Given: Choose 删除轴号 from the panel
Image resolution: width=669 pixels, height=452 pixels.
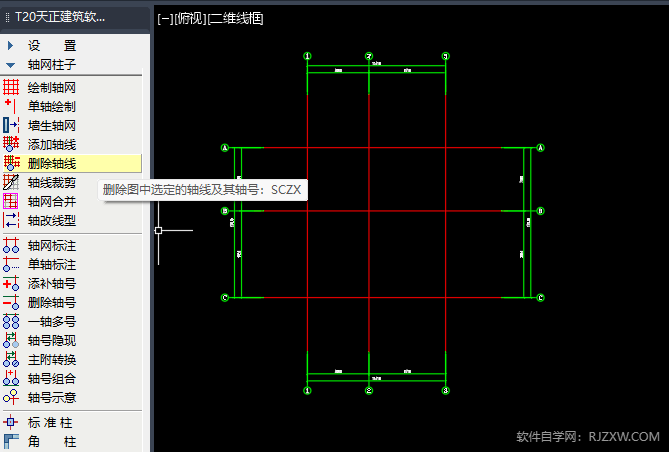Looking at the screenshot, I should click(x=52, y=303).
